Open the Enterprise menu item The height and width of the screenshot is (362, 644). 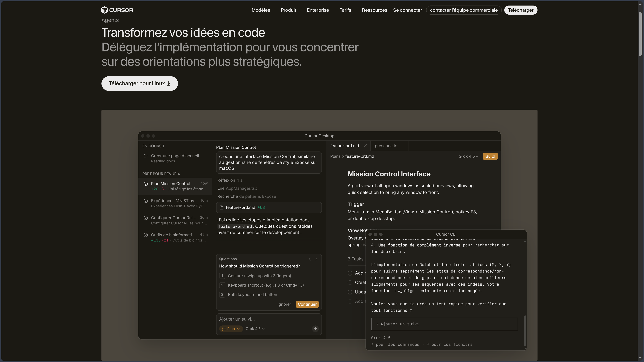318,10
